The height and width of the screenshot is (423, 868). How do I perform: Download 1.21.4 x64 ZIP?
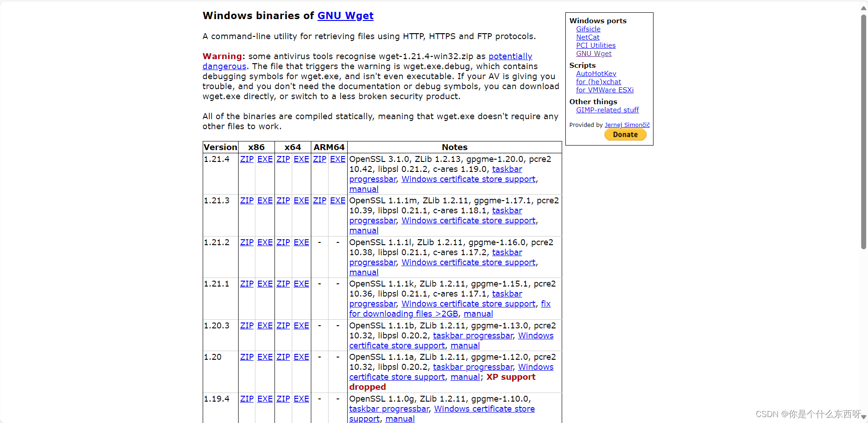pyautogui.click(x=283, y=159)
